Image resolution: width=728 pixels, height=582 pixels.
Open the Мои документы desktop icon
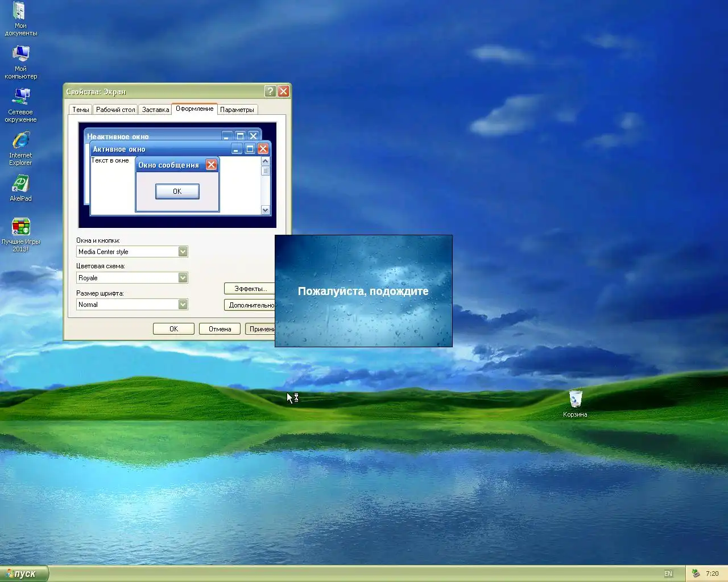click(x=20, y=19)
